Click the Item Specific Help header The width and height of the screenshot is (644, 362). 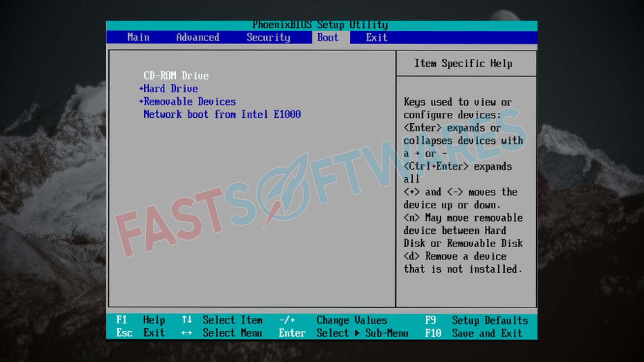pos(463,63)
